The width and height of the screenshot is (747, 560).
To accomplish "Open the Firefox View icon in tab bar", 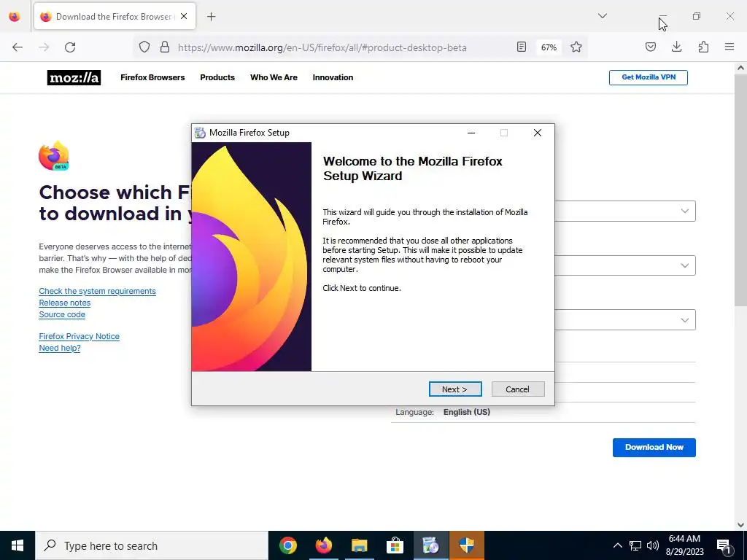I will pyautogui.click(x=15, y=17).
